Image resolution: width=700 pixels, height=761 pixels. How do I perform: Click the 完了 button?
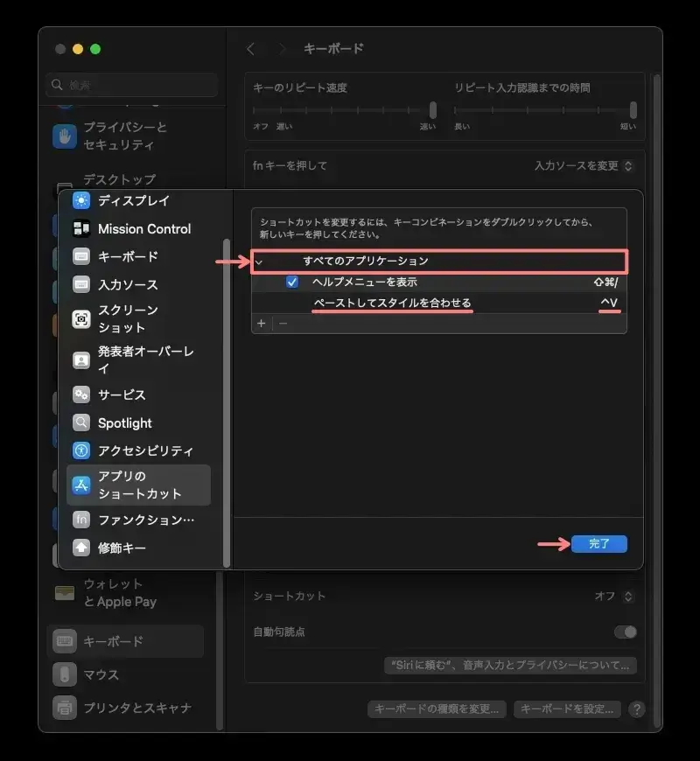pos(599,543)
